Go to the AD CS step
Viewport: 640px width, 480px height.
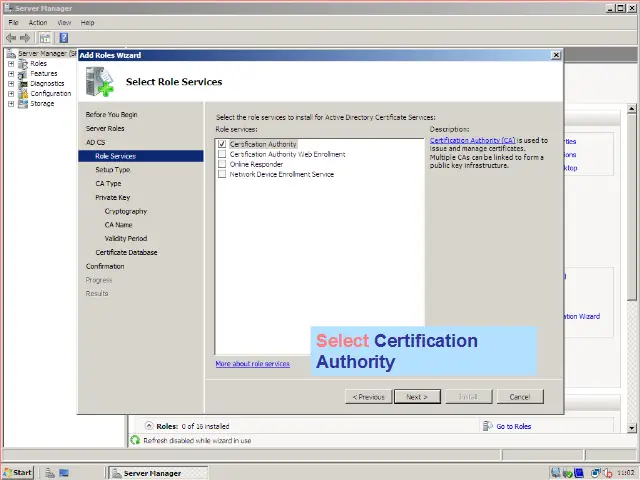(96, 142)
